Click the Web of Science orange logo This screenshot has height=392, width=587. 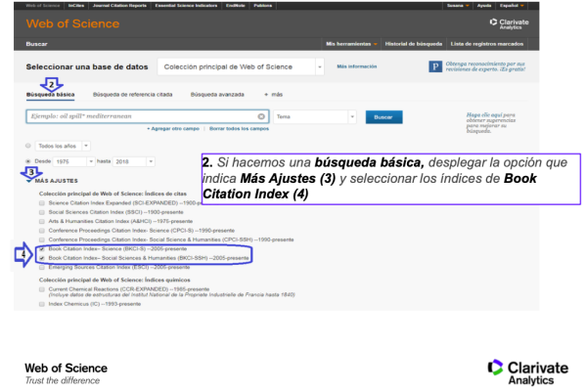click(72, 23)
